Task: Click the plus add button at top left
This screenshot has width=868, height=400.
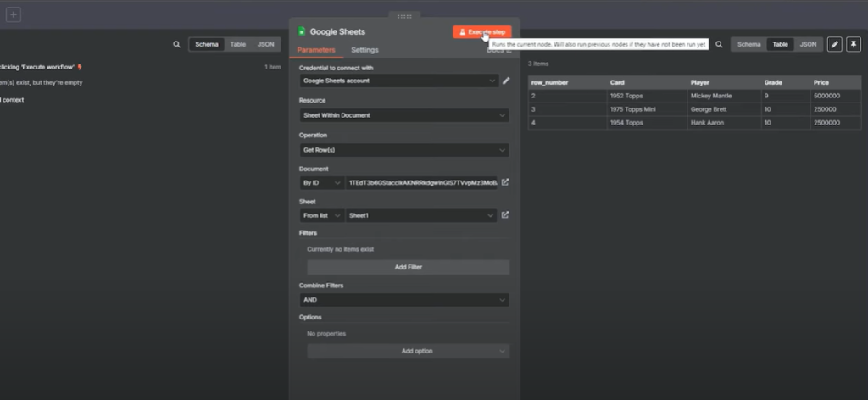Action: click(14, 15)
